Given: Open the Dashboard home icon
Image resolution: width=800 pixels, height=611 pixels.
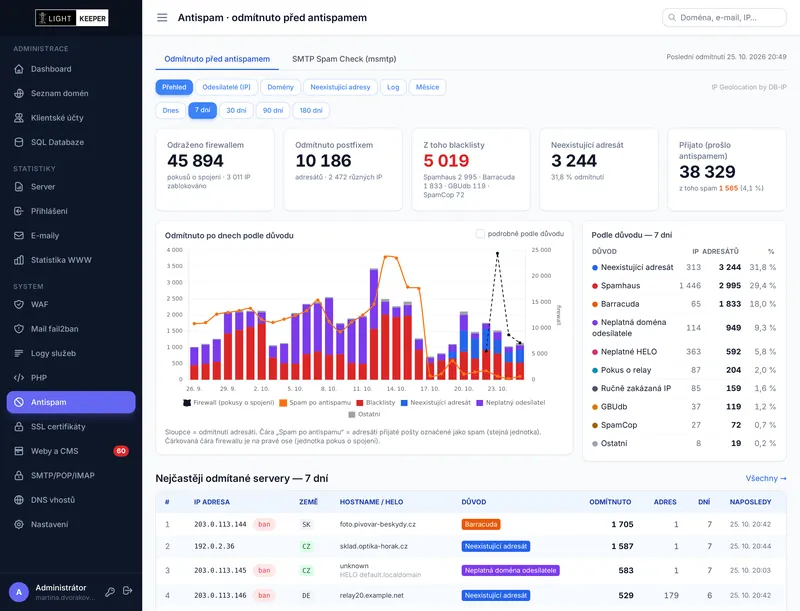Looking at the screenshot, I should (19, 69).
